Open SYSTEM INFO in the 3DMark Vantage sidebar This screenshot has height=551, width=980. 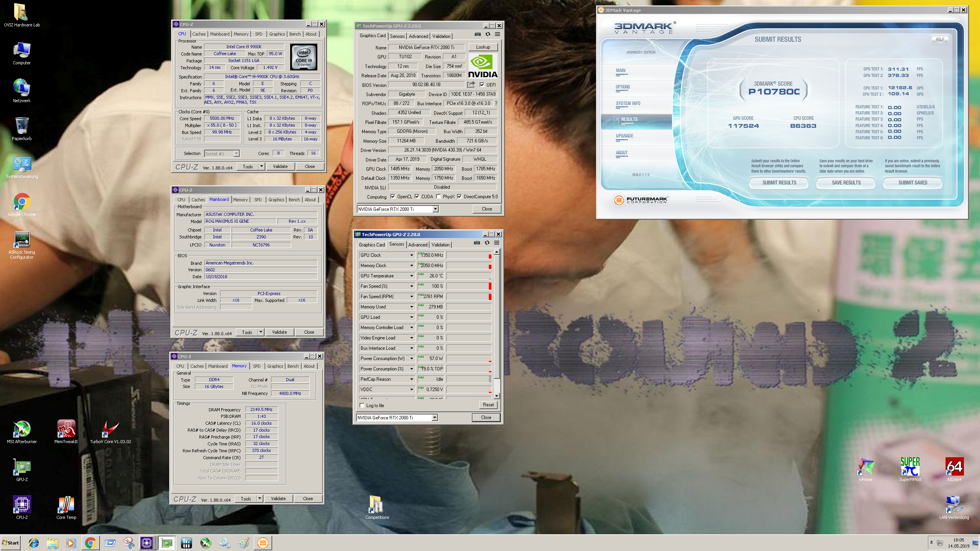click(628, 103)
